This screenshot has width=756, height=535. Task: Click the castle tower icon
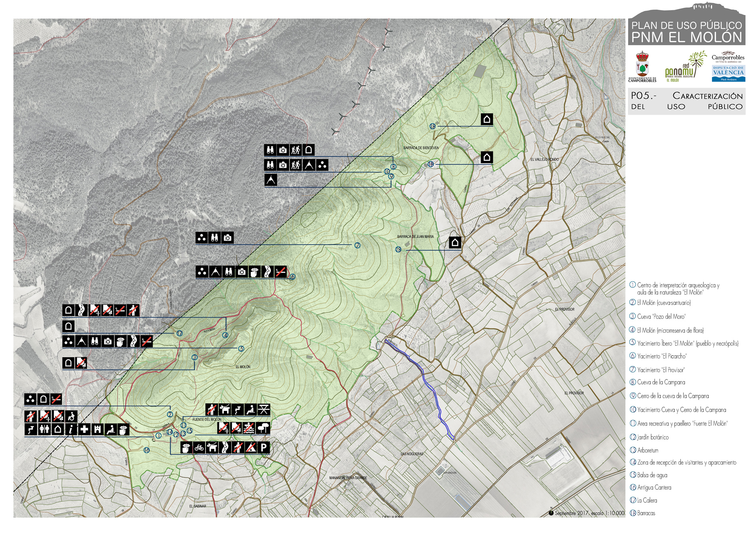tap(98, 429)
